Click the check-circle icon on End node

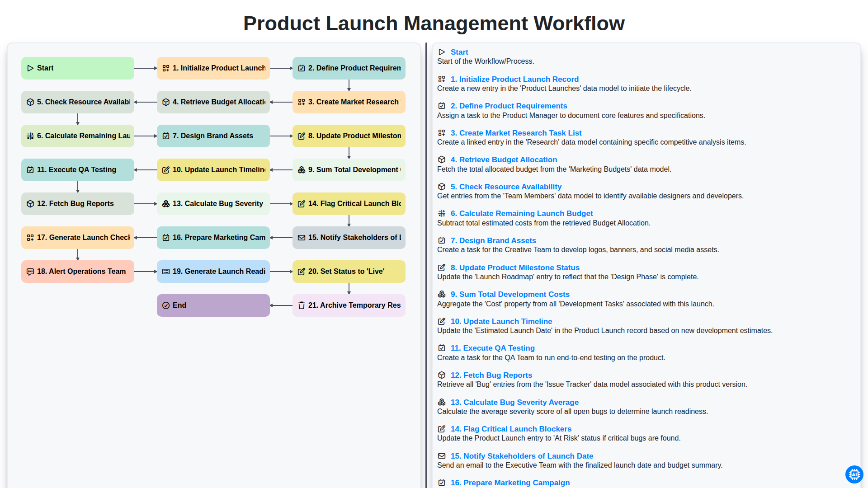coord(166,305)
